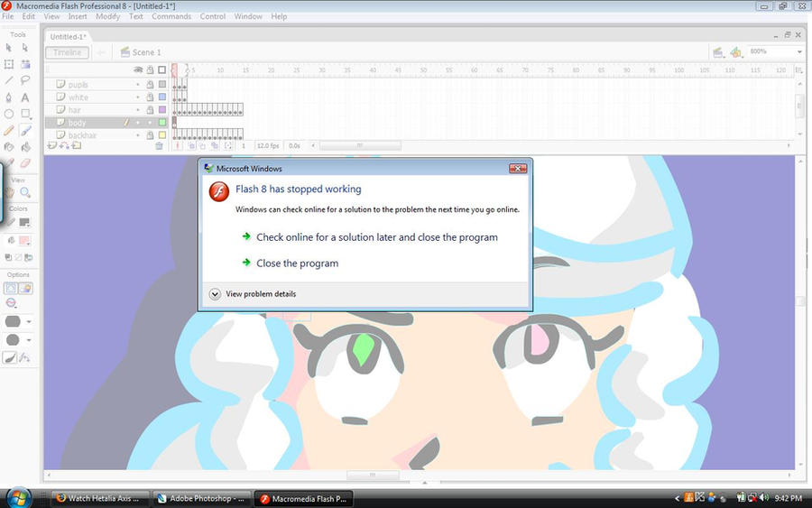Click the Onion Skin button
Viewport: 812px width, 508px height.
pyautogui.click(x=191, y=146)
